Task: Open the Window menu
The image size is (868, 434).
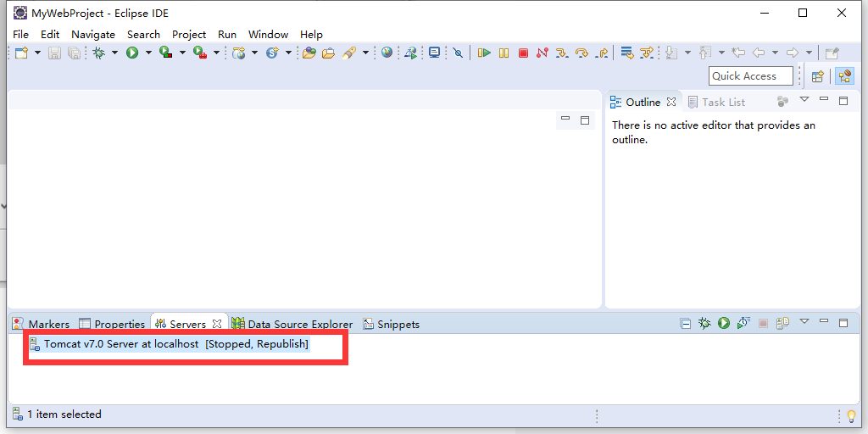Action: pos(268,34)
